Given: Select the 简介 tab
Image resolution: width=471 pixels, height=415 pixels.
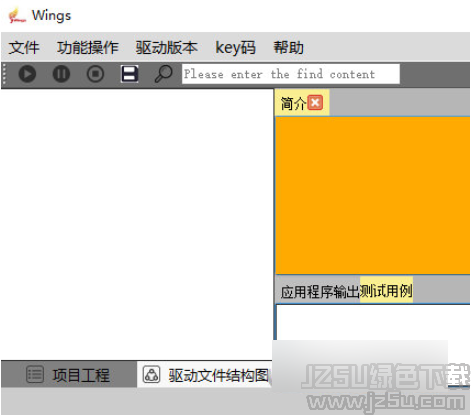Looking at the screenshot, I should pos(293,103).
